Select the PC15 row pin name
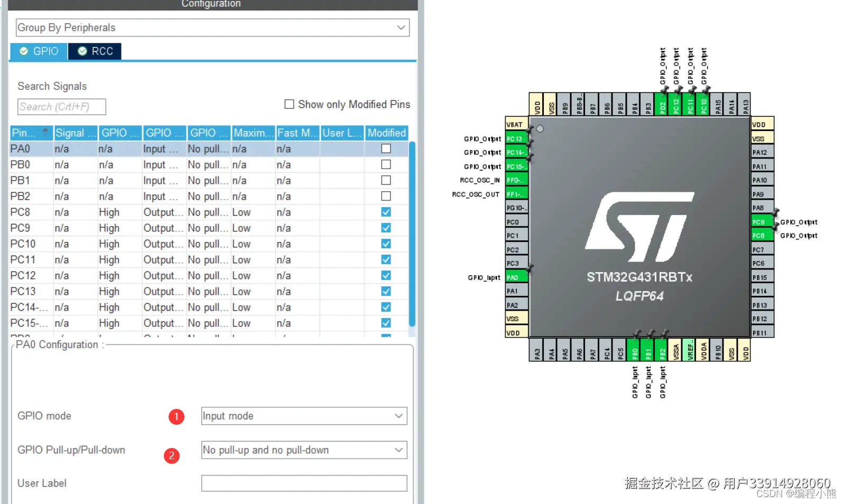The width and height of the screenshot is (844, 504). tap(31, 323)
